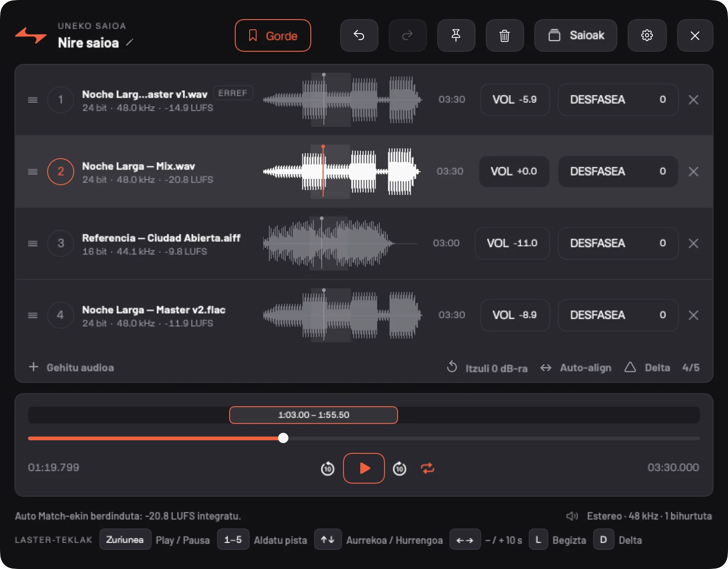Skip forward 10 seconds
The height and width of the screenshot is (569, 728).
pyautogui.click(x=399, y=468)
